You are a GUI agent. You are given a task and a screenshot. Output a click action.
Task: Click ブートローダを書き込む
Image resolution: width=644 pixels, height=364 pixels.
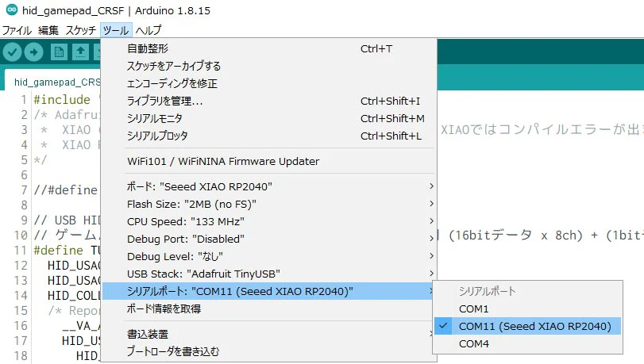tap(269, 351)
